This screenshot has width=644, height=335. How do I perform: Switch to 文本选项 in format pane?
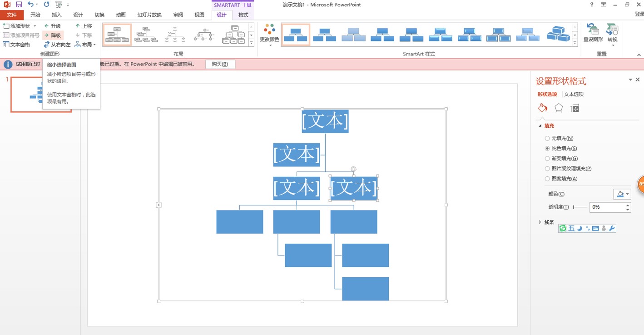click(574, 94)
